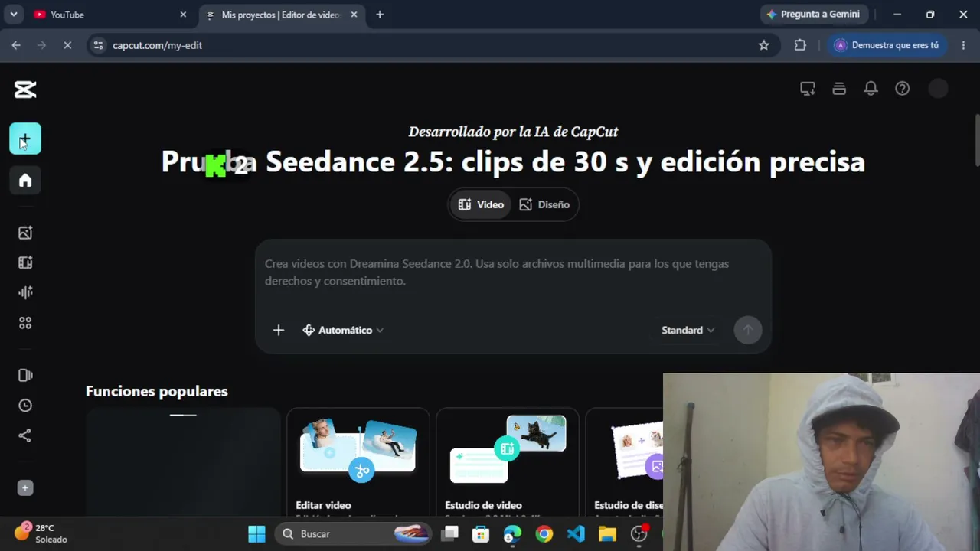Viewport: 980px width, 551px height.
Task: Click the CapCut logo in sidebar
Action: tap(25, 90)
